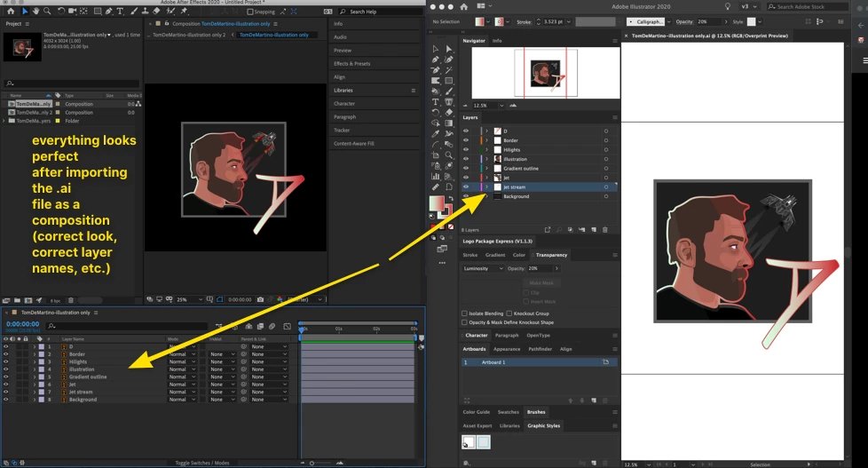The image size is (868, 468).
Task: Click Toggle Switches / Modes button
Action: (x=202, y=463)
